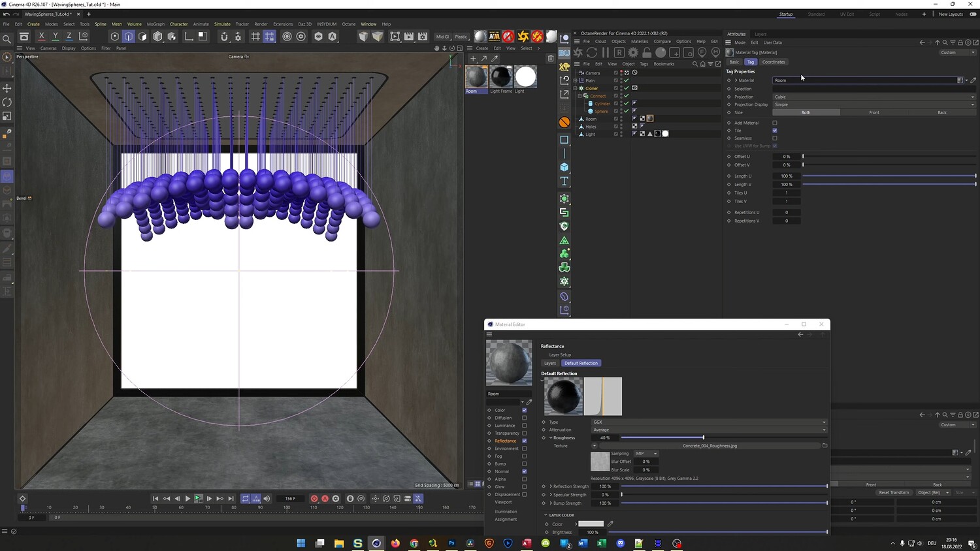Disable the Reflectance channel checkbox
Image resolution: width=980 pixels, height=551 pixels.
click(x=524, y=441)
